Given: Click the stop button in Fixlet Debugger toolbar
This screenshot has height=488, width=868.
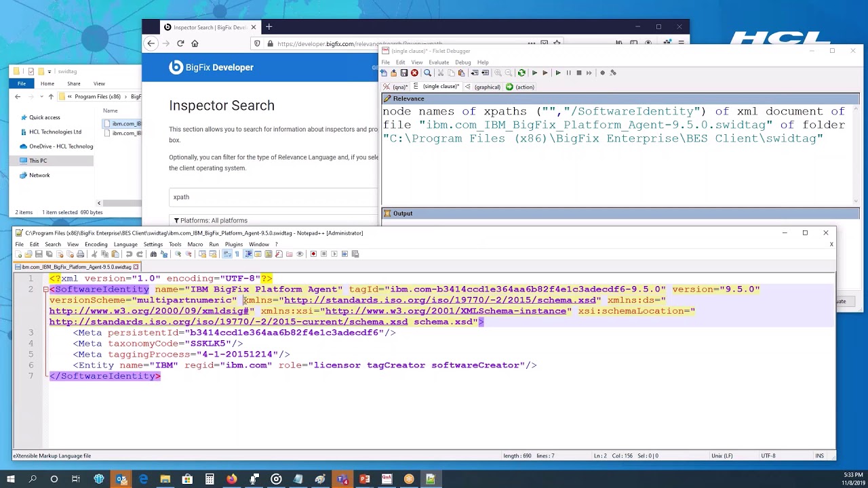Looking at the screenshot, I should point(579,73).
